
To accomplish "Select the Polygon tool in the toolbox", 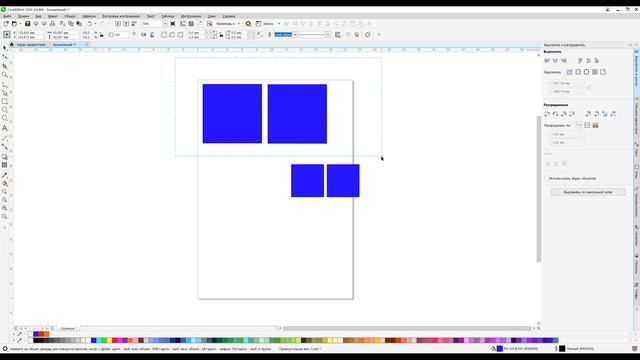I will [5, 118].
